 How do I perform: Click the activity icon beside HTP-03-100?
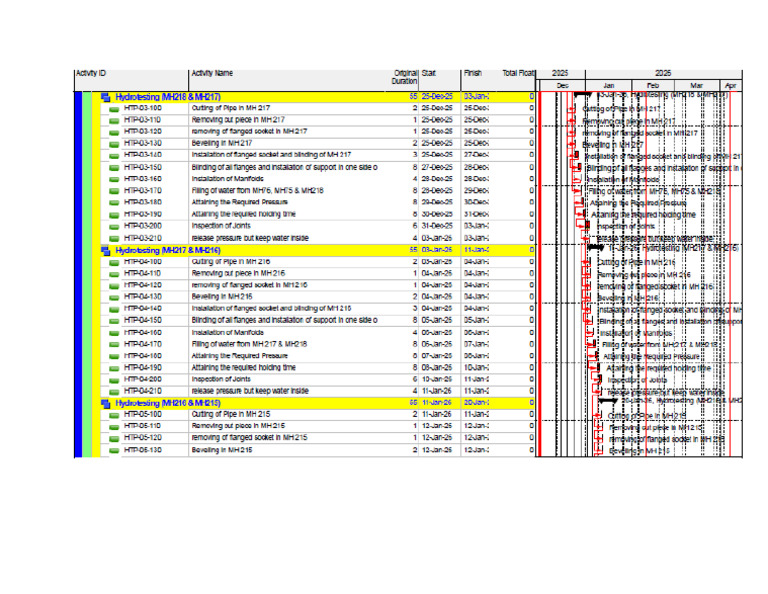[114, 109]
